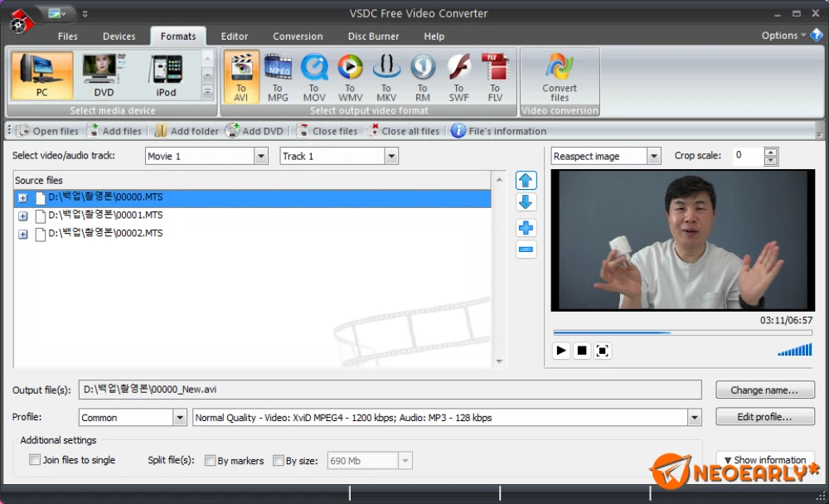Open the VSDC application logo menu

click(22, 22)
